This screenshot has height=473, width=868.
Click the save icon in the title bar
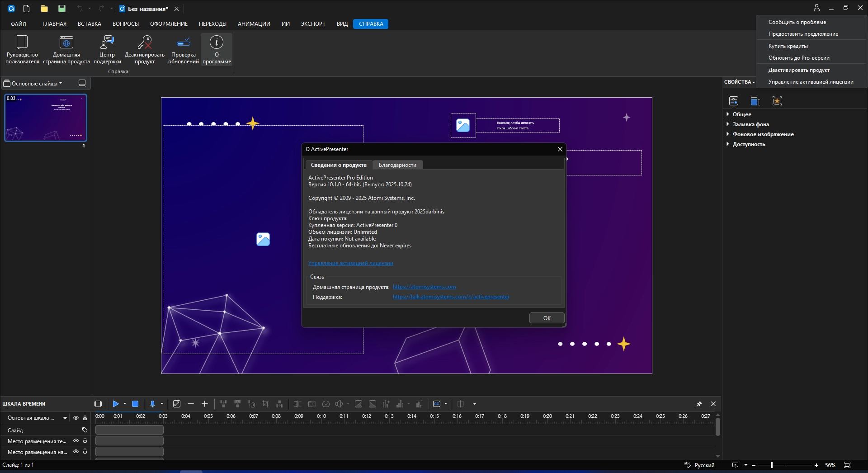pyautogui.click(x=62, y=9)
